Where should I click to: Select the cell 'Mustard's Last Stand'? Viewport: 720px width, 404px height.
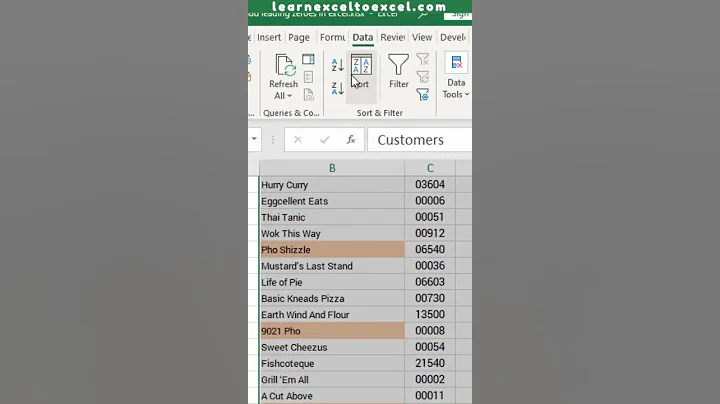point(332,266)
